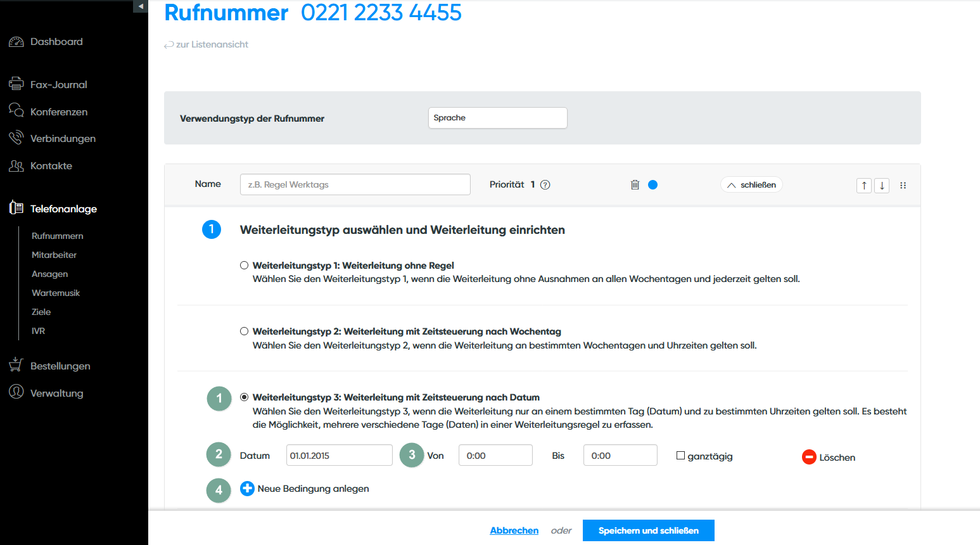Select Weiterleitungstyp 2 radio button
This screenshot has width=980, height=545.
(x=244, y=331)
